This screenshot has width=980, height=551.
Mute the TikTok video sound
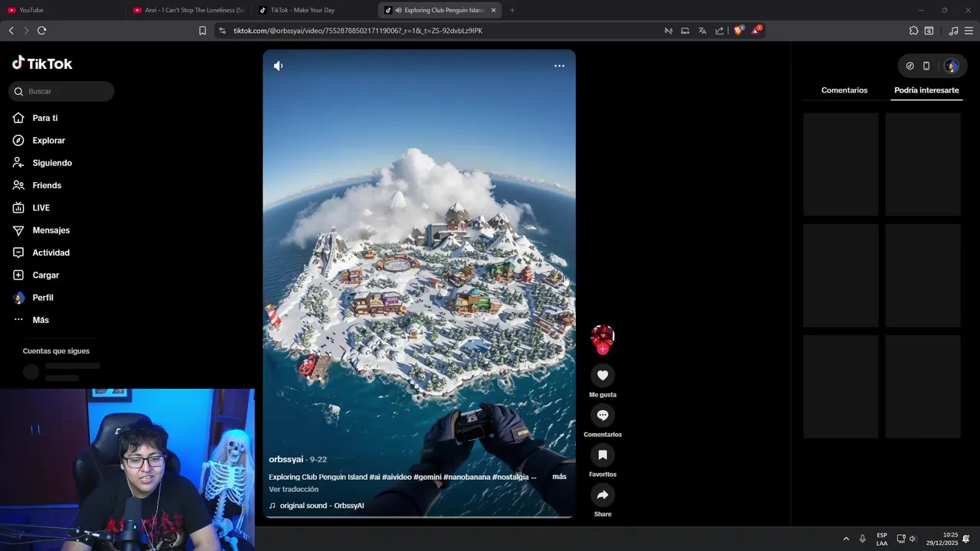[279, 66]
